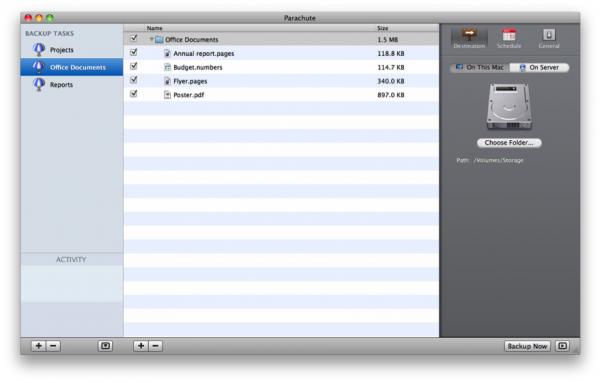This screenshot has height=383, width=600.
Task: Toggle the right inspector panel button
Action: (x=562, y=346)
